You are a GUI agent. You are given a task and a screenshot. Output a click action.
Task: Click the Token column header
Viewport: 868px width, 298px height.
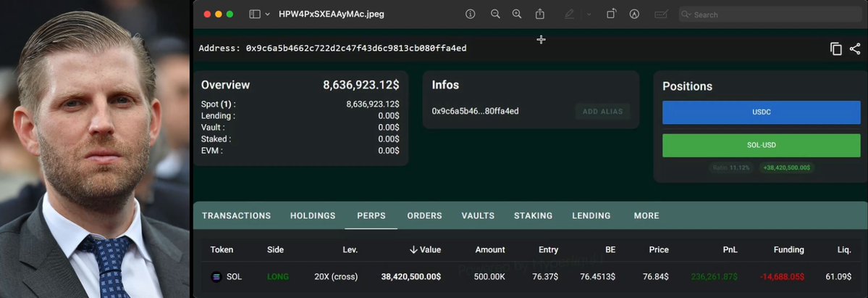coord(222,249)
